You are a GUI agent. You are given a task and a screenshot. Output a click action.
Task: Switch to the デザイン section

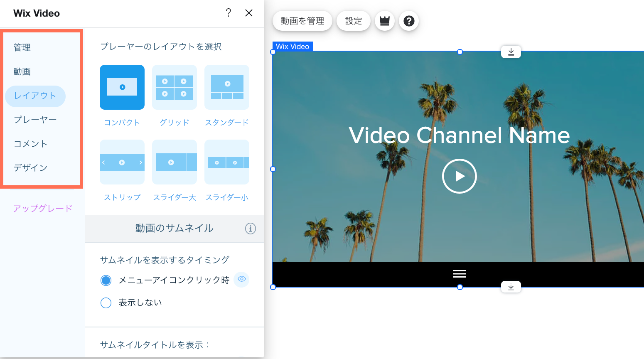[30, 167]
